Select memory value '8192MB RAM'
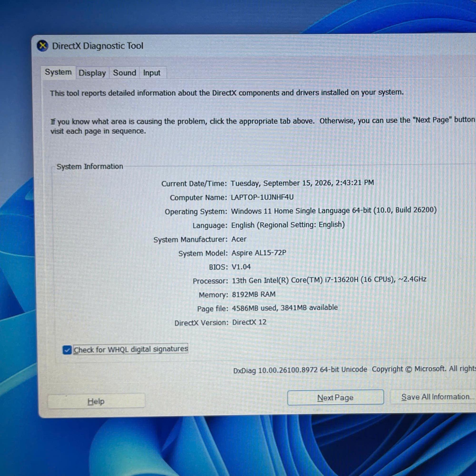The image size is (476, 476). pyautogui.click(x=254, y=294)
